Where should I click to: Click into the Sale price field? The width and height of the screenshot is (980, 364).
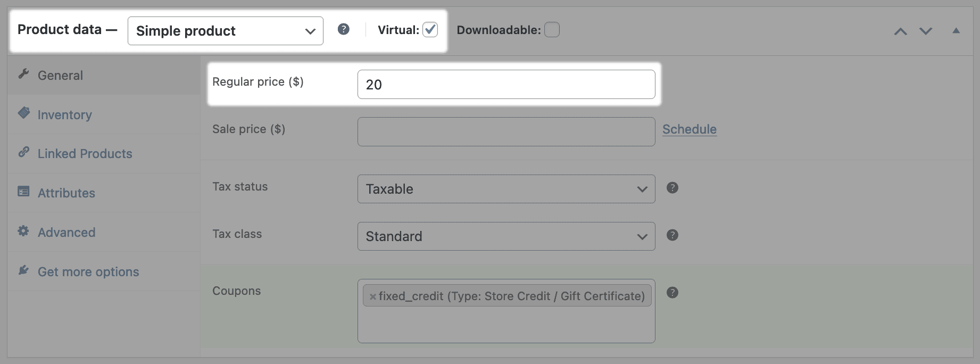[506, 132]
